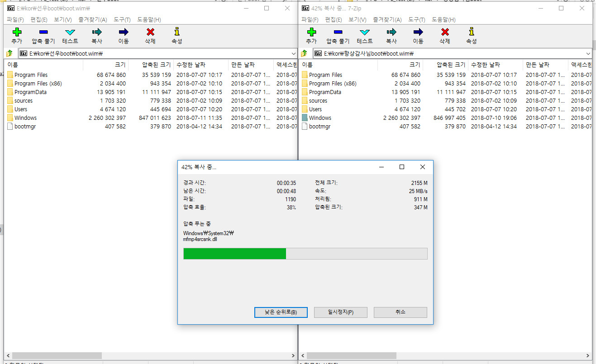Click the Info (properties) icon in left window

pyautogui.click(x=177, y=32)
